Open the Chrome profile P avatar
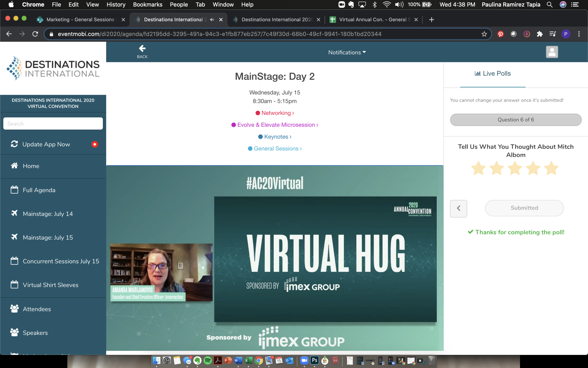Image resolution: width=588 pixels, height=368 pixels. point(565,34)
